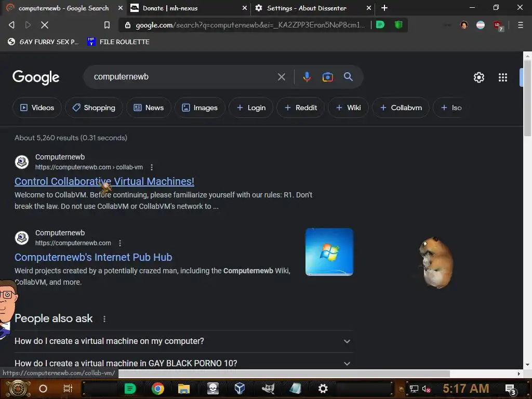The image size is (532, 399).
Task: Click the first bookmark with globe icon
Action: [x=43, y=42]
